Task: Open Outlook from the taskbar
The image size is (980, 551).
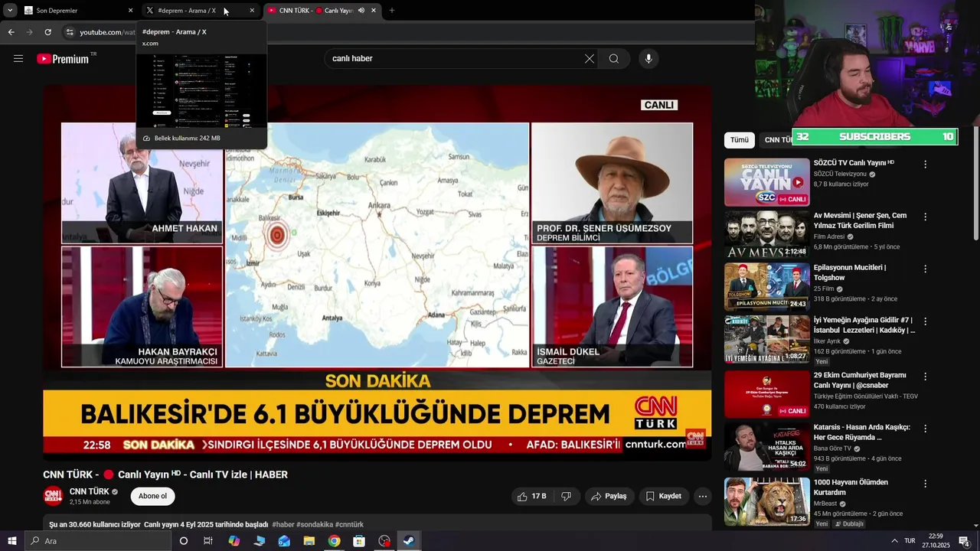Action: (x=284, y=541)
